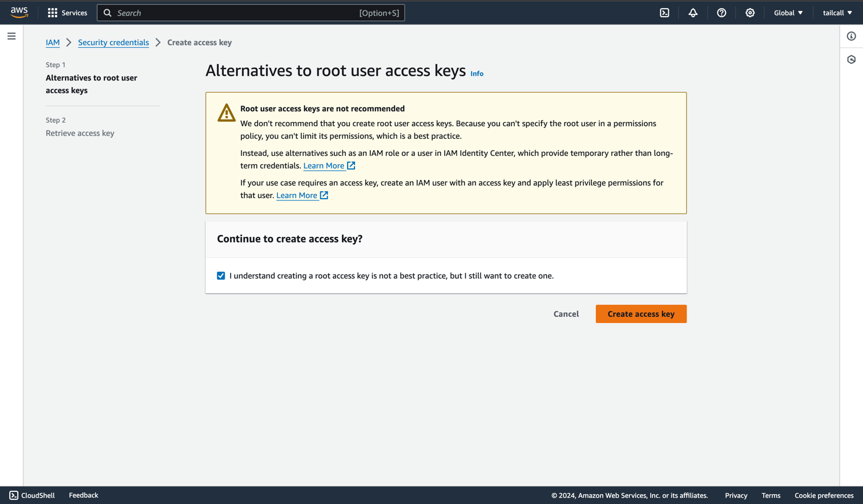Open the settings gear icon
Image resolution: width=863 pixels, height=504 pixels.
click(x=750, y=13)
